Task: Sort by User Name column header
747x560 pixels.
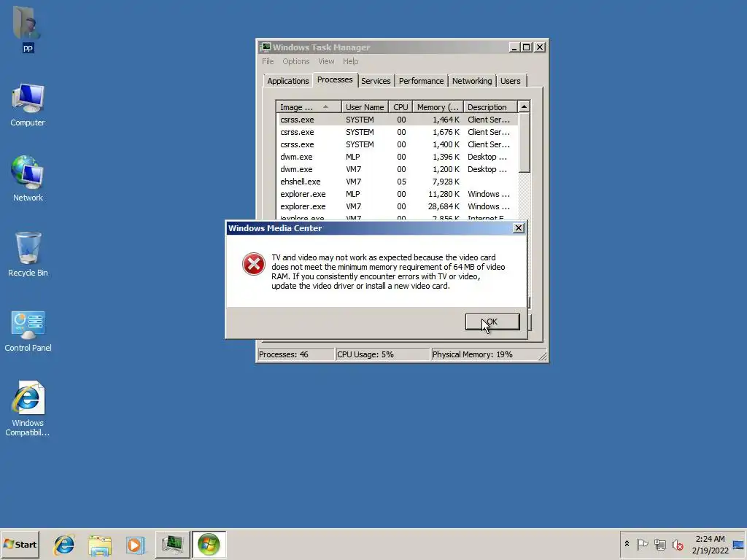Action: click(365, 107)
